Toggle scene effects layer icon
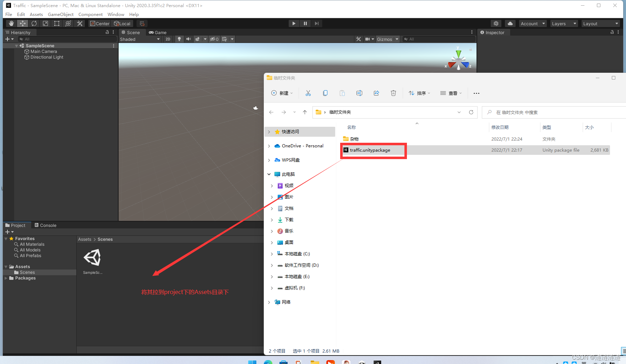The width and height of the screenshot is (626, 364). coord(197,39)
